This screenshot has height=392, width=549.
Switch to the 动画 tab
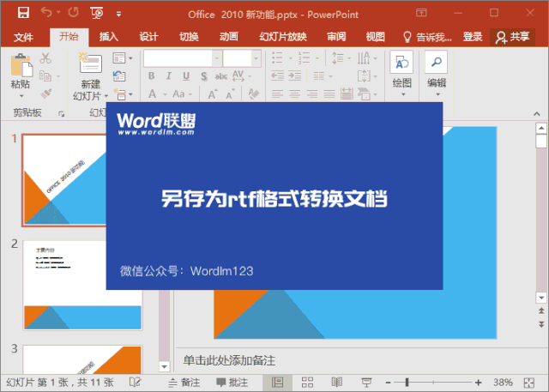pos(229,36)
